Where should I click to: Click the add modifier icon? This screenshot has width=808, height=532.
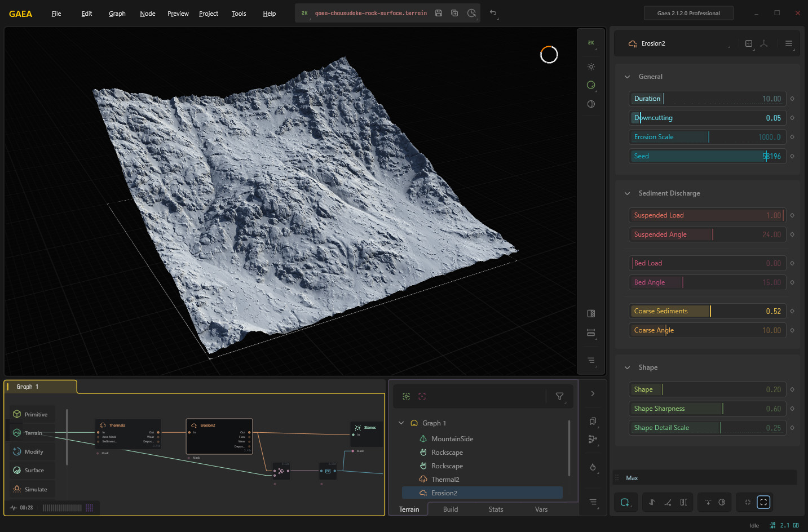point(625,502)
